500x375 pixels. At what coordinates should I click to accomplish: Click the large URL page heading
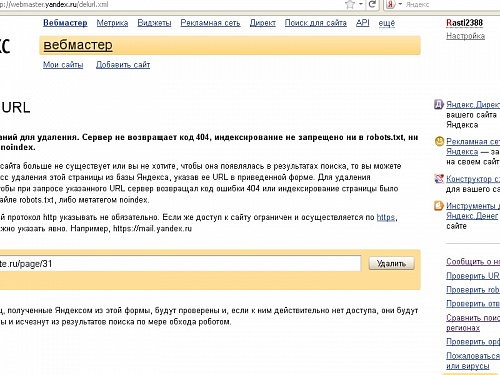pyautogui.click(x=15, y=108)
